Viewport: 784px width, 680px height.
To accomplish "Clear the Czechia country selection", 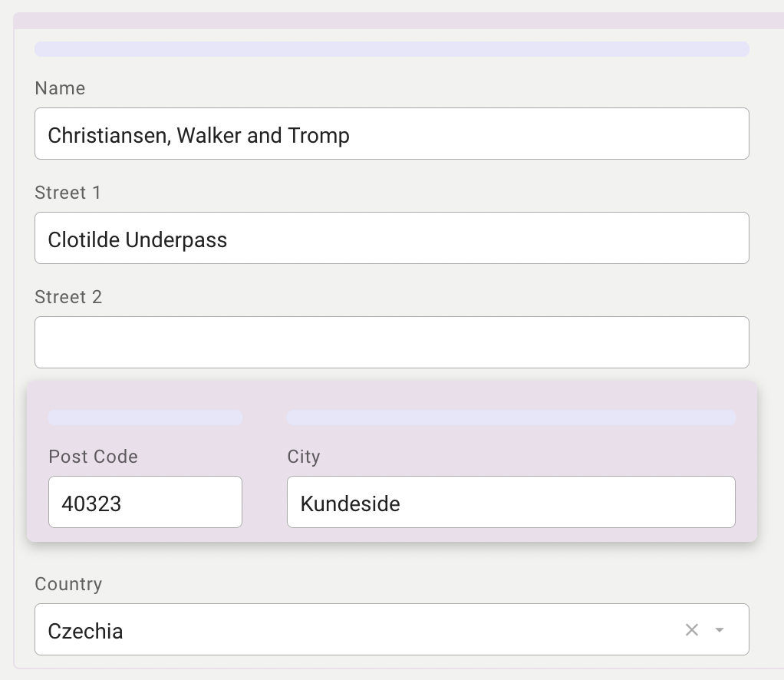I will 691,630.
